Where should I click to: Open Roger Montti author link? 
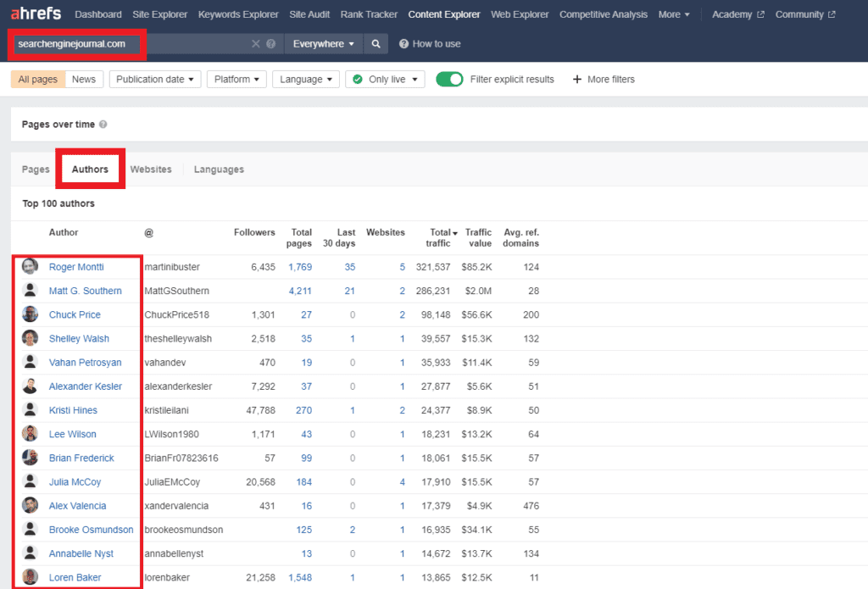point(76,267)
